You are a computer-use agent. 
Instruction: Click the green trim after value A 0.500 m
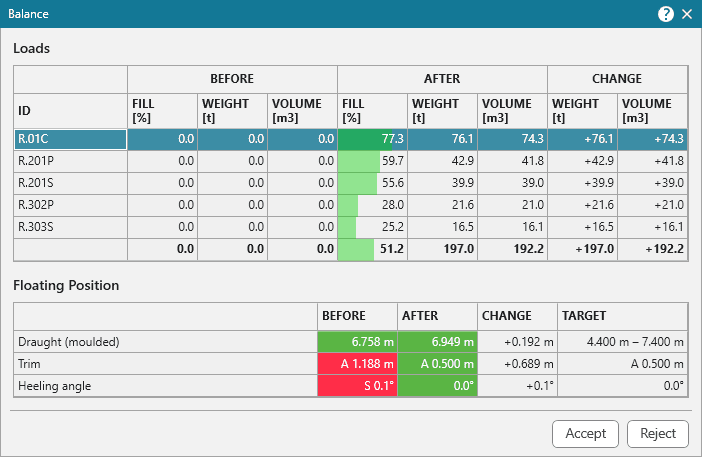coord(437,364)
